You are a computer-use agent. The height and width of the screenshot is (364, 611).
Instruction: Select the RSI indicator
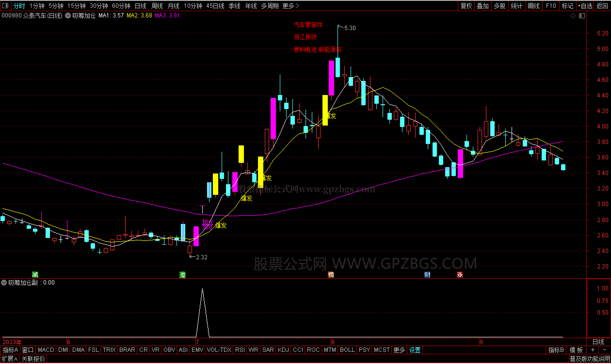[240, 350]
